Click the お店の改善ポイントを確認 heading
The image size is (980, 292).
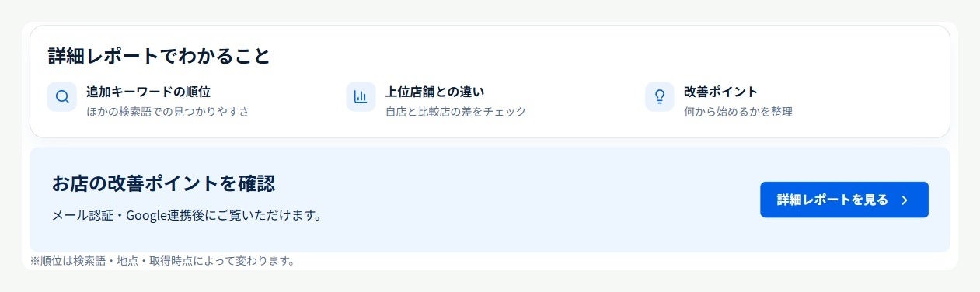(x=163, y=183)
